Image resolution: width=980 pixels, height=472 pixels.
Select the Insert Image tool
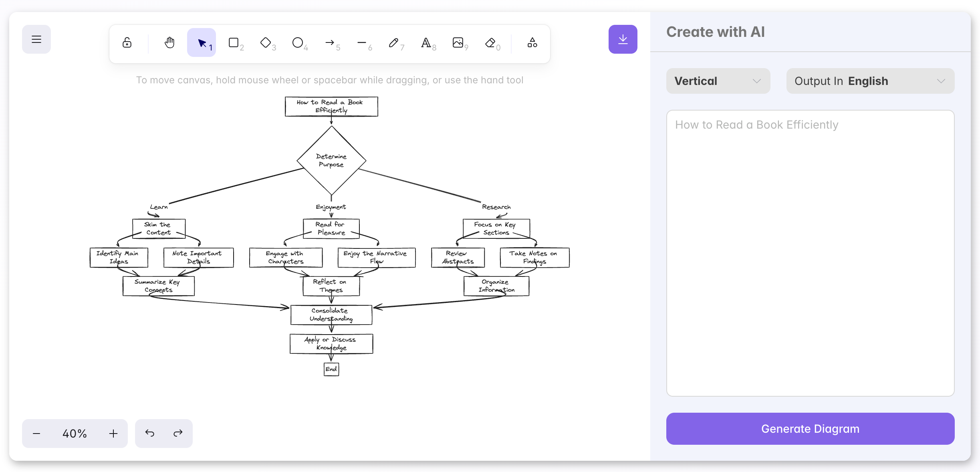point(458,42)
